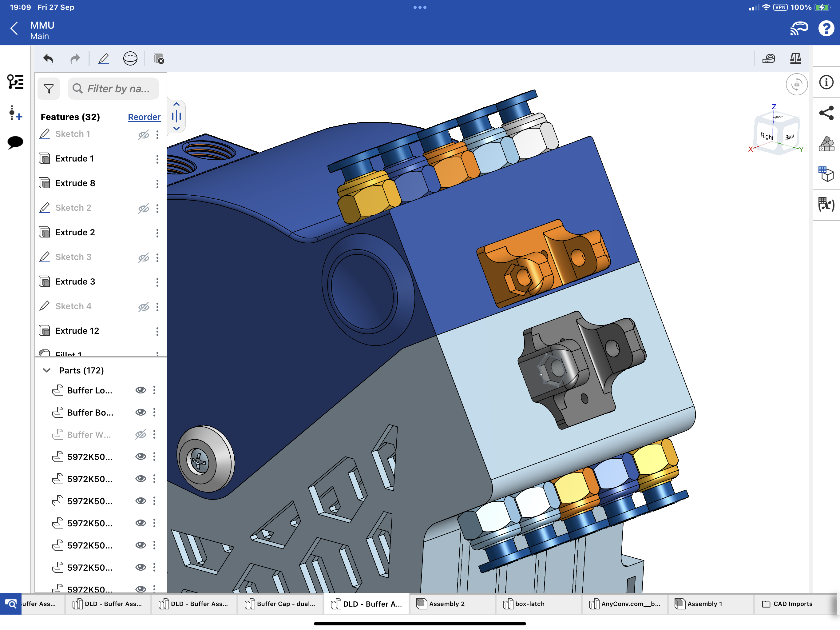Click the Reorder link

click(x=144, y=117)
